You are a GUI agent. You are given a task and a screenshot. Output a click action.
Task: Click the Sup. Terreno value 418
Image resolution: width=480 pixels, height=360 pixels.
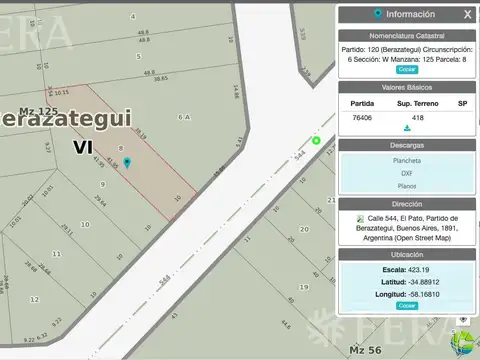tap(418, 118)
